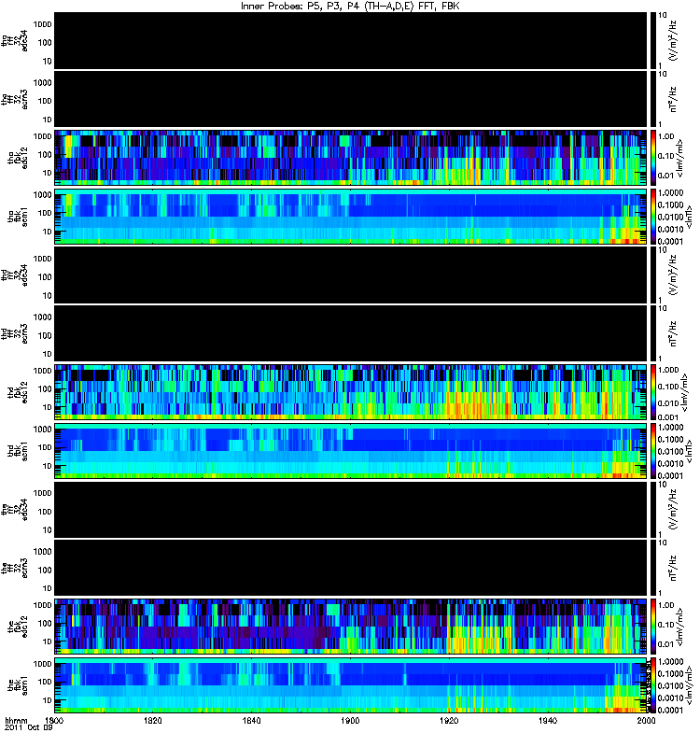Click the 'tha fbk edc12' y-axis label

(x=18, y=158)
